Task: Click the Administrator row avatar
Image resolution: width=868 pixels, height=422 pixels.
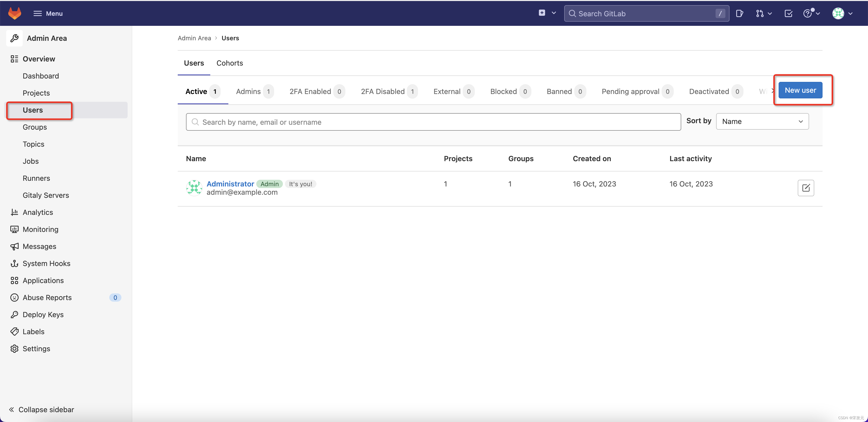Action: (194, 188)
